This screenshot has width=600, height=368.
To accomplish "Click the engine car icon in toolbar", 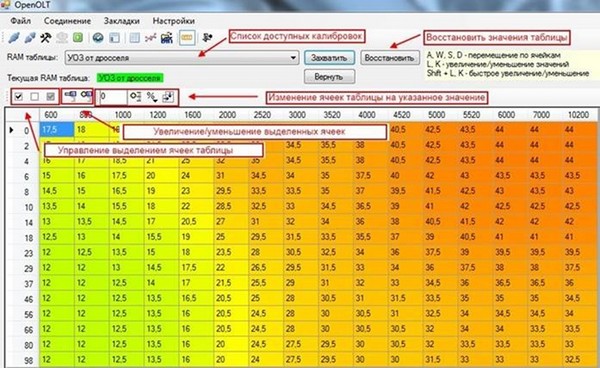I will pyautogui.click(x=167, y=37).
